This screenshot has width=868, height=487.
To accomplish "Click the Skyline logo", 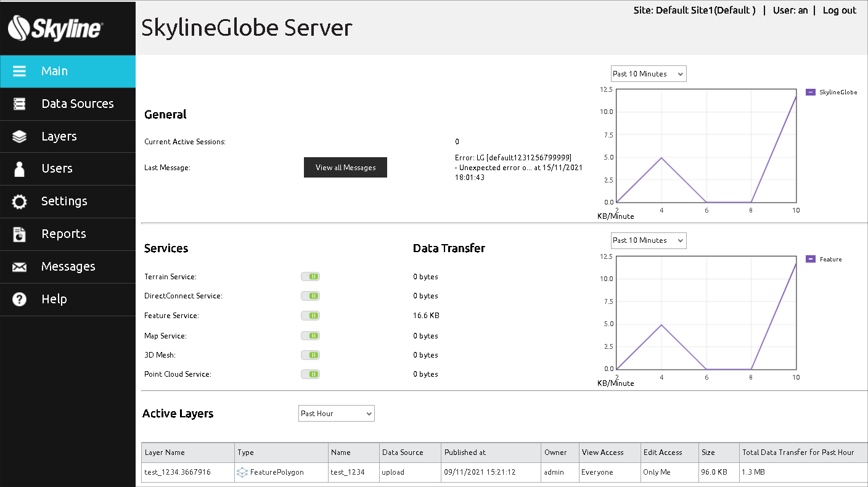I will (55, 28).
